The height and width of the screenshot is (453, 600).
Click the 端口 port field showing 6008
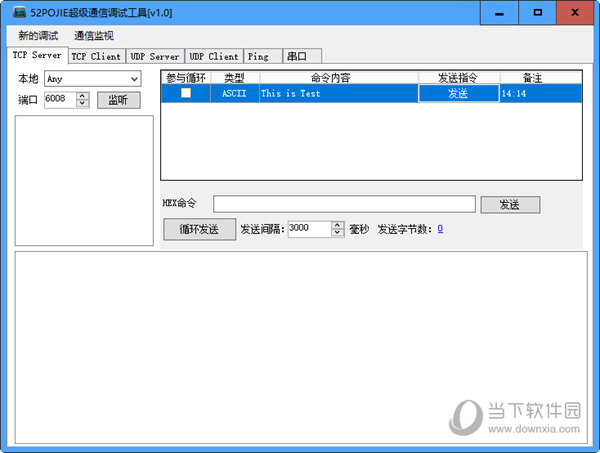point(60,99)
